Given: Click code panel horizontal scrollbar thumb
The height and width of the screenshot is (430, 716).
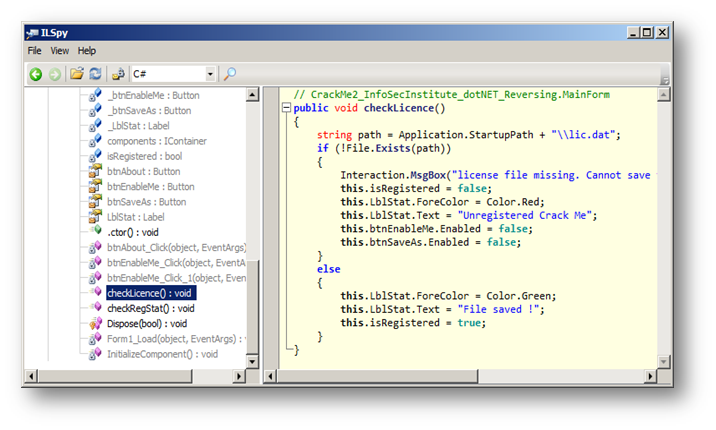Looking at the screenshot, I should pyautogui.click(x=378, y=376).
